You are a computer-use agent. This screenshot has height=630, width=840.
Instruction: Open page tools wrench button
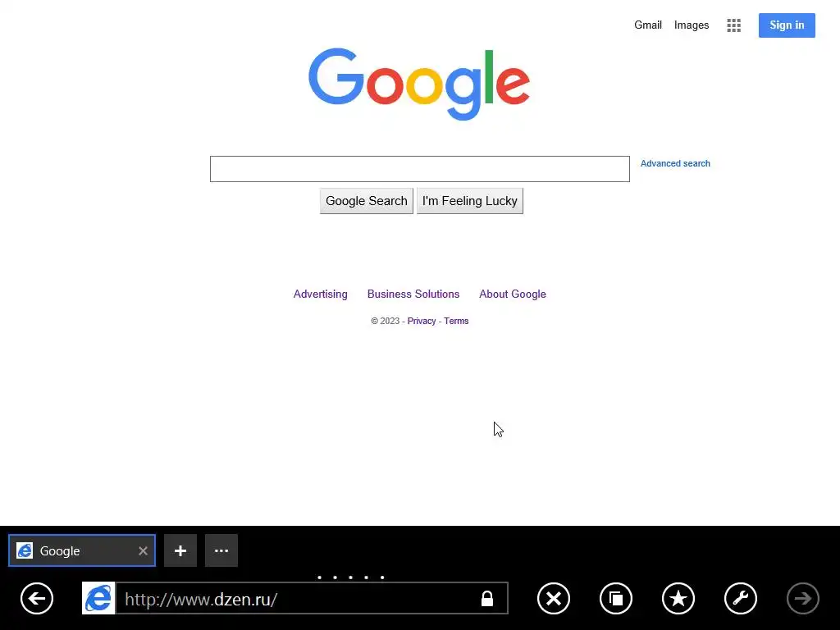point(741,598)
